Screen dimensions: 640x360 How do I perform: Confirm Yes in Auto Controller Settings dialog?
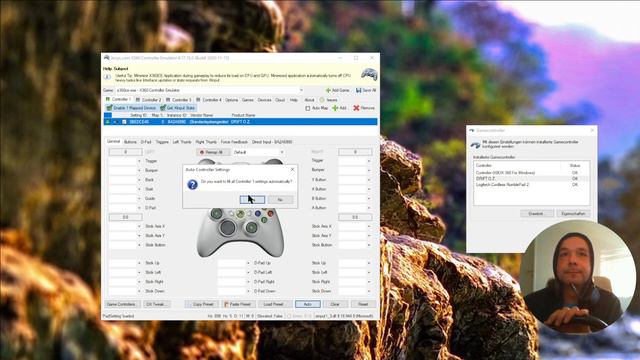coord(252,200)
